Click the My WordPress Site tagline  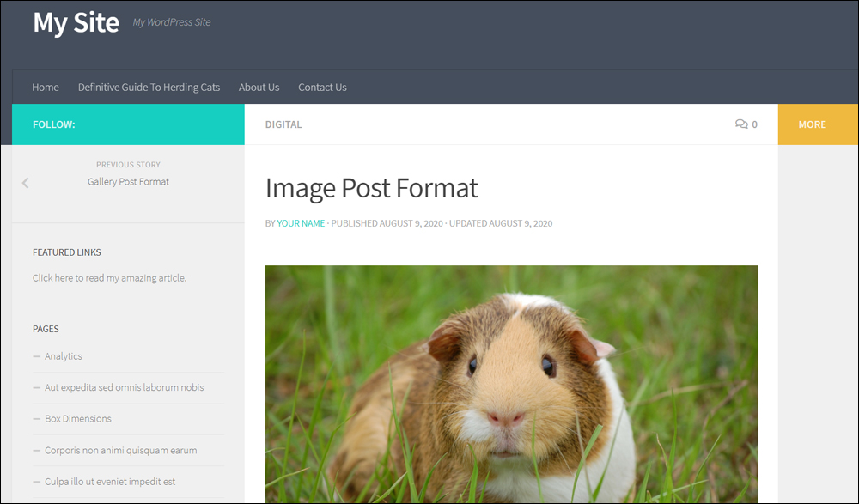point(172,22)
